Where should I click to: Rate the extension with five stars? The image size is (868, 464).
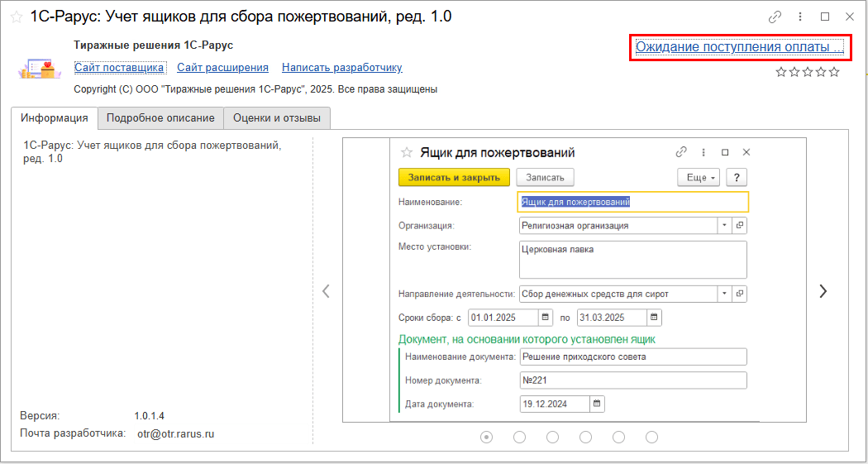point(834,72)
